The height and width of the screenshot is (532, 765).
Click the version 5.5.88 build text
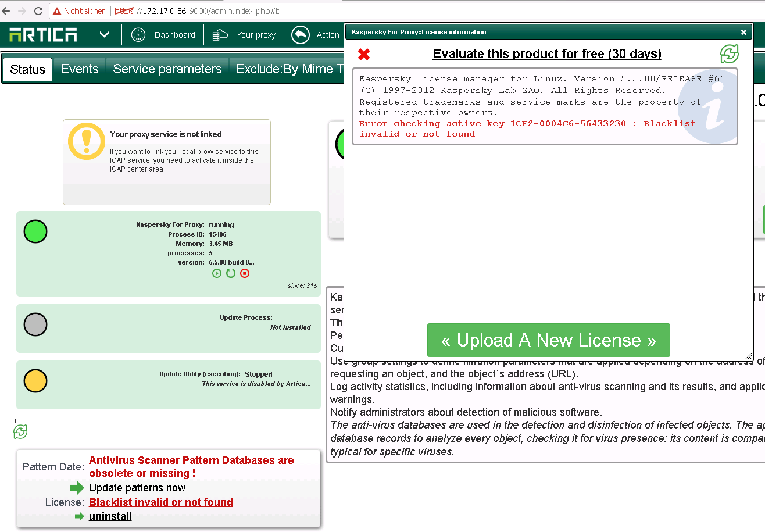click(231, 262)
